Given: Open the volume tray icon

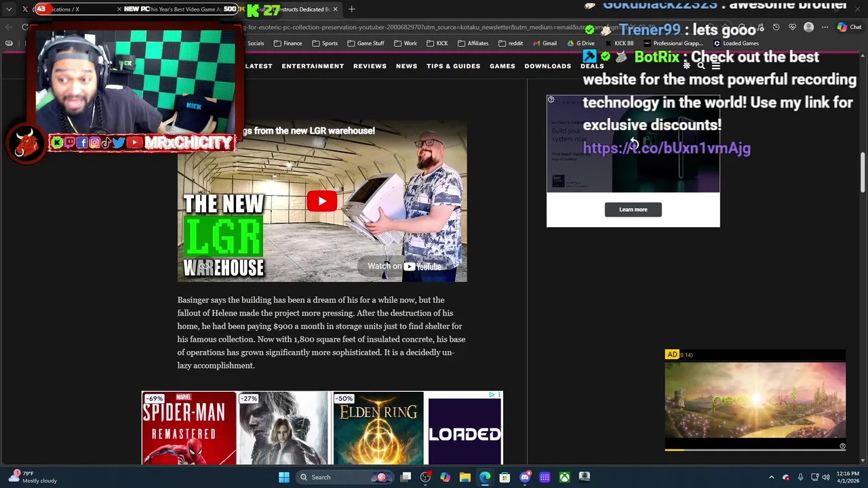Looking at the screenshot, I should point(826,477).
